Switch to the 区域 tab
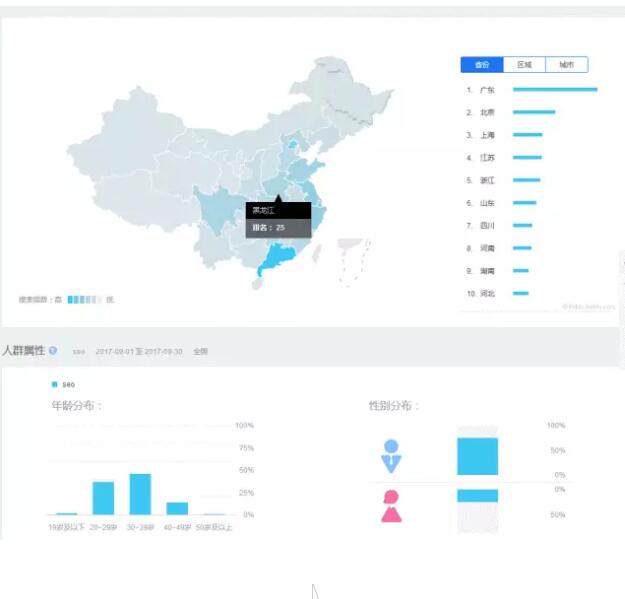625x599 pixels. coord(524,65)
